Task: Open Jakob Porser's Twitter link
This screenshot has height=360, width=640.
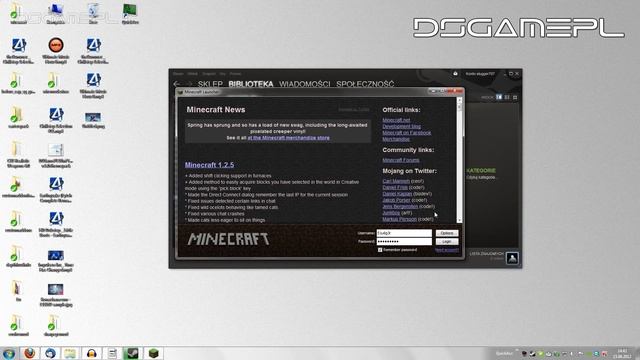Action: point(396,200)
